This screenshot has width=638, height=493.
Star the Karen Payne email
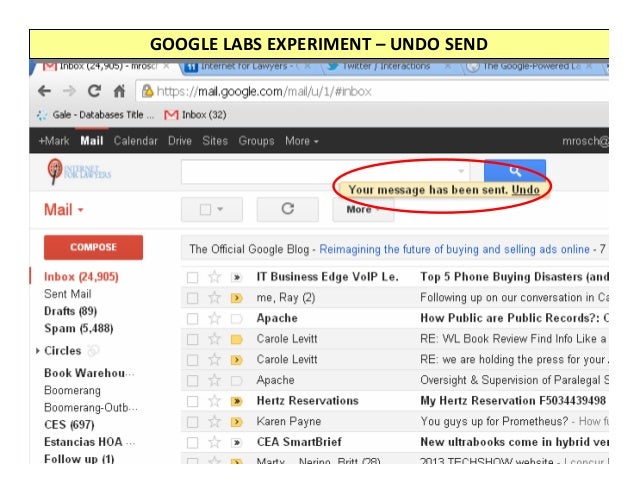tap(214, 422)
